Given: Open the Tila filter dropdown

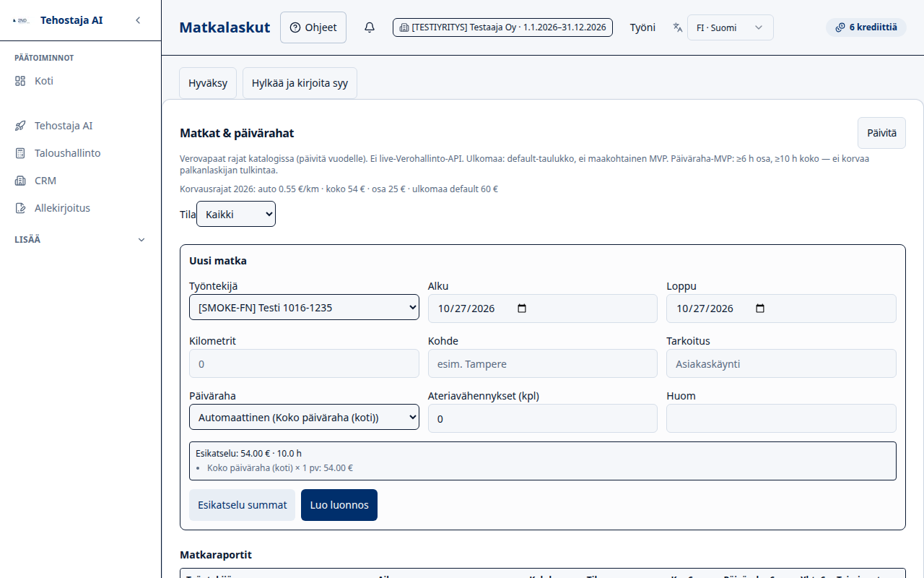Looking at the screenshot, I should tap(236, 214).
